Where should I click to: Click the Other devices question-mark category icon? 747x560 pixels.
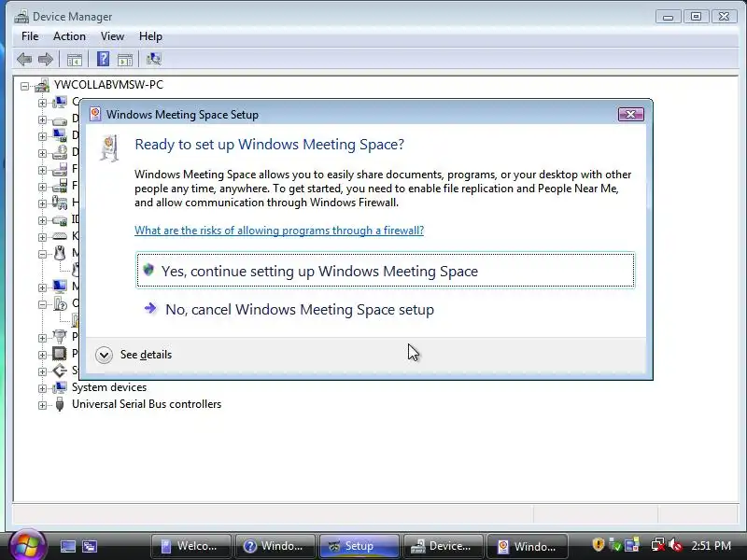point(60,303)
